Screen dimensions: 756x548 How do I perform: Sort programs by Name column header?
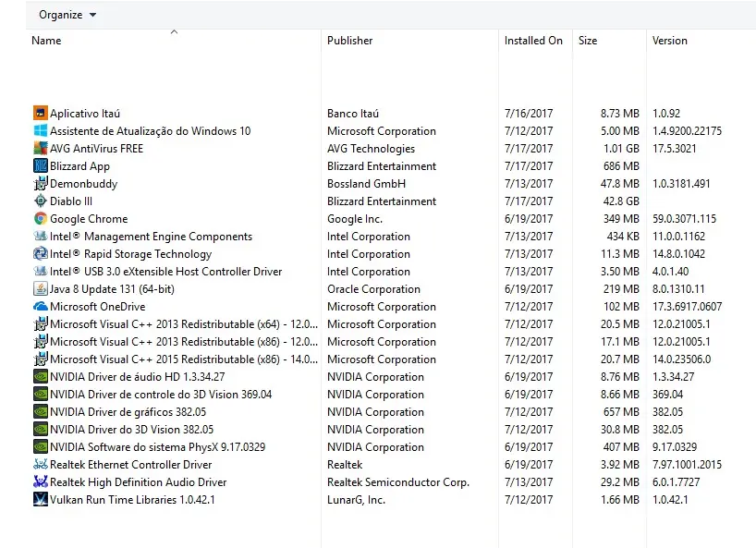pos(46,41)
